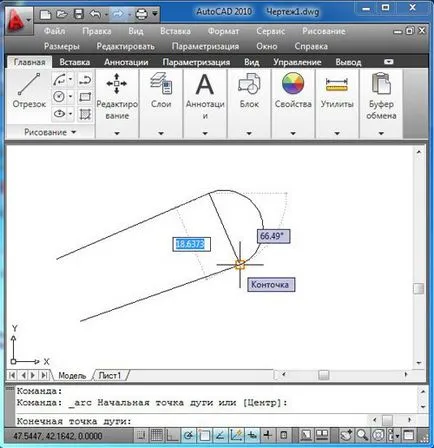Image resolution: width=434 pixels, height=448 pixels.
Task: Toggle polar tracking in status bar
Action: tap(188, 435)
